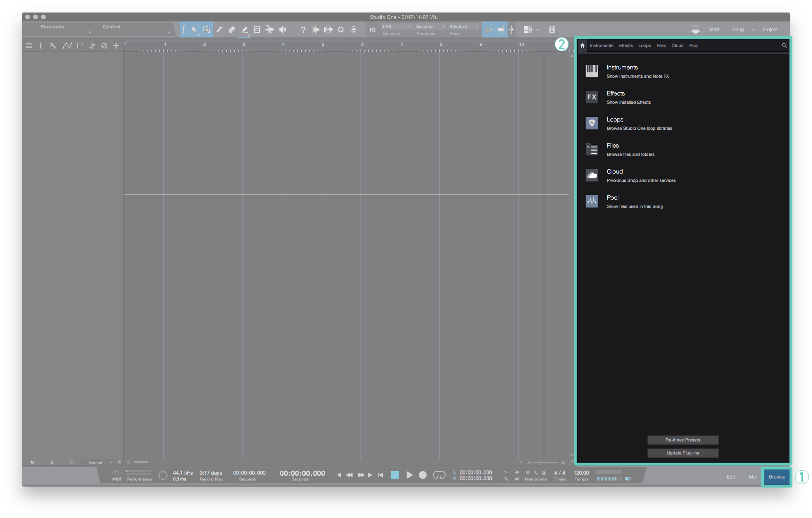Screen dimensions: 812x518
Task: Expand the Song menu arrow
Action: pyautogui.click(x=753, y=30)
